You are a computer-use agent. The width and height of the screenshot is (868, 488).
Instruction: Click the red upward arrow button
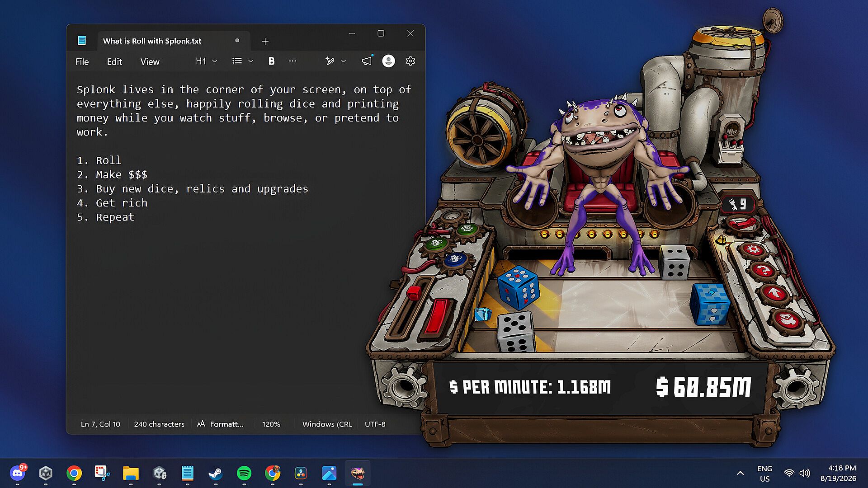tap(775, 294)
